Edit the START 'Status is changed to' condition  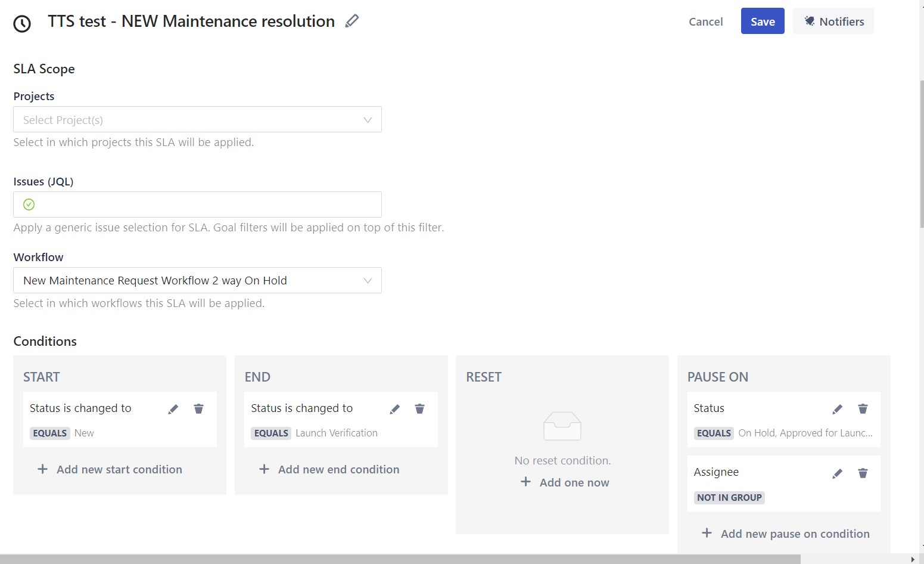click(x=173, y=409)
